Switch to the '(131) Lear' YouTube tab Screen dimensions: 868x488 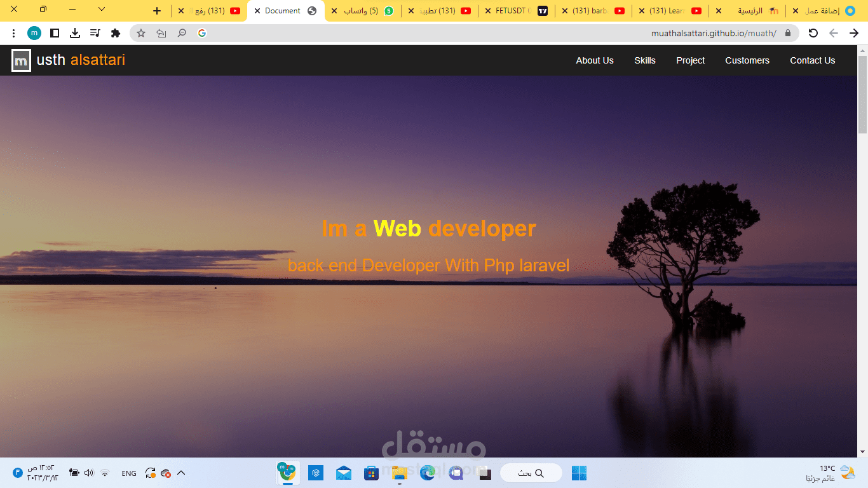click(671, 11)
